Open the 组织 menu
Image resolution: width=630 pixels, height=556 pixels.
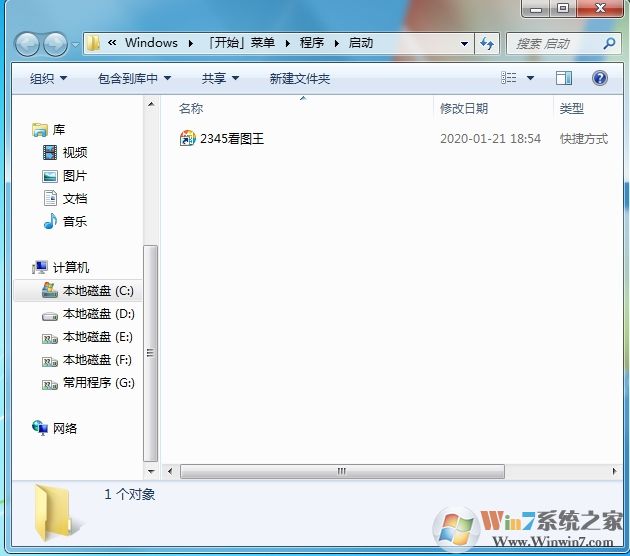[x=48, y=78]
